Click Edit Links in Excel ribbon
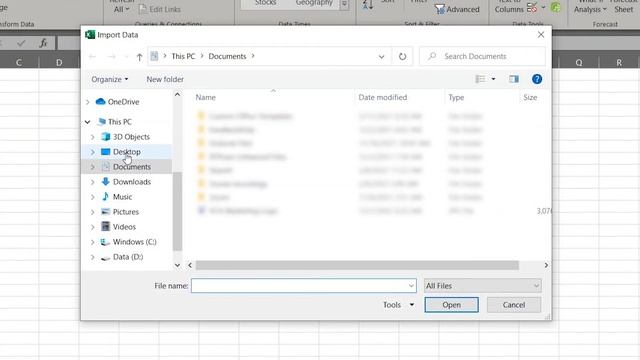Viewport: 640px width, 360px height. click(x=160, y=9)
